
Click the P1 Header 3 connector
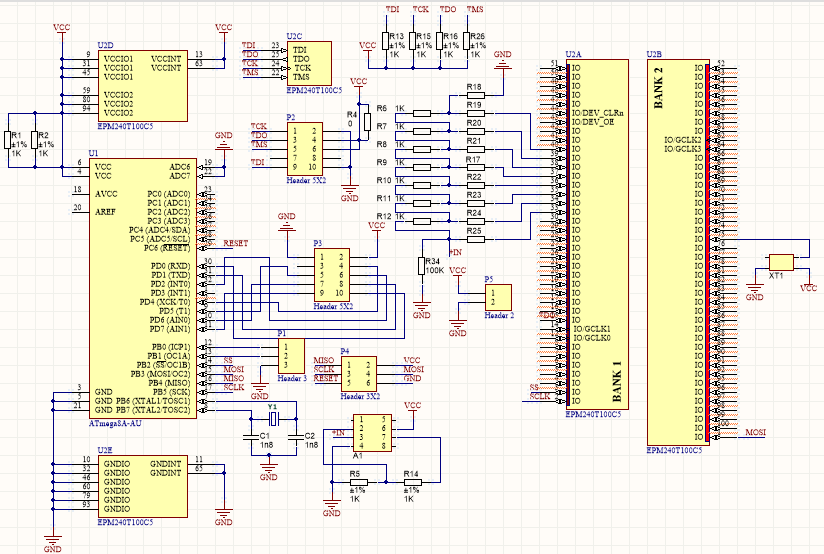point(291,356)
